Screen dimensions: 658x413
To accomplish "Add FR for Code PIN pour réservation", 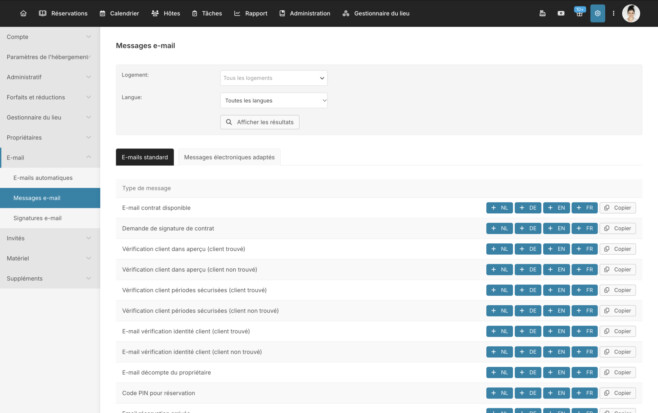I will pyautogui.click(x=585, y=393).
